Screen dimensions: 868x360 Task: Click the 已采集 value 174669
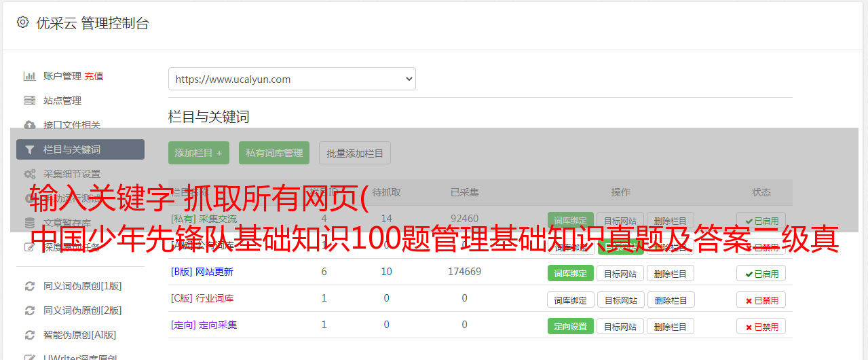point(464,272)
